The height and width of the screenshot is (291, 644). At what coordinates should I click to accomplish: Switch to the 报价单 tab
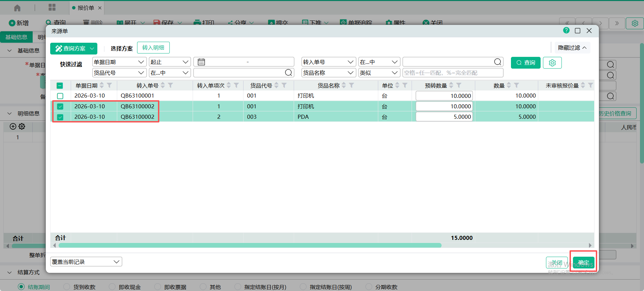(86, 8)
